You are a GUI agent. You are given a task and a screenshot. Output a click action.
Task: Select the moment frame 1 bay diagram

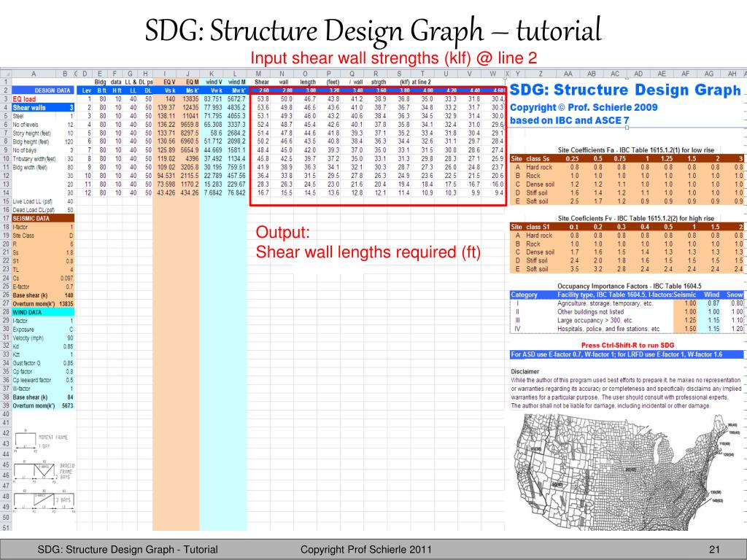click(x=42, y=441)
